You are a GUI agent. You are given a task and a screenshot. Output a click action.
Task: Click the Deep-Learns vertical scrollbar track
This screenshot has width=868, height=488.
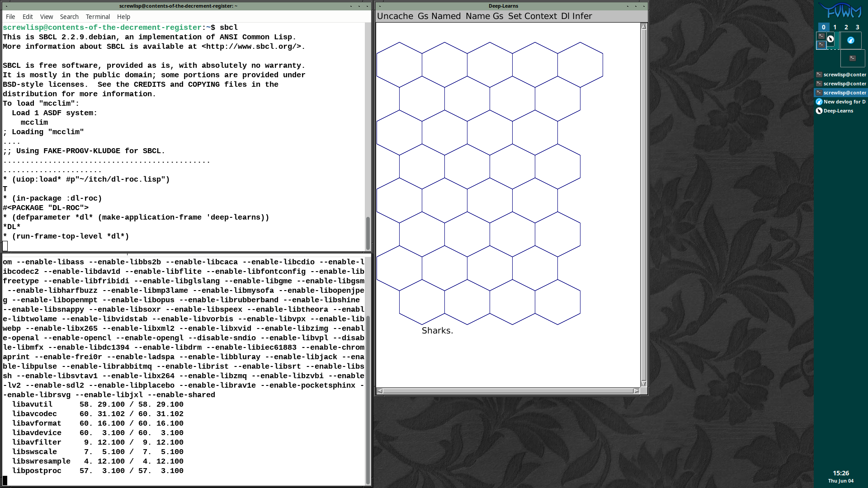click(x=644, y=205)
